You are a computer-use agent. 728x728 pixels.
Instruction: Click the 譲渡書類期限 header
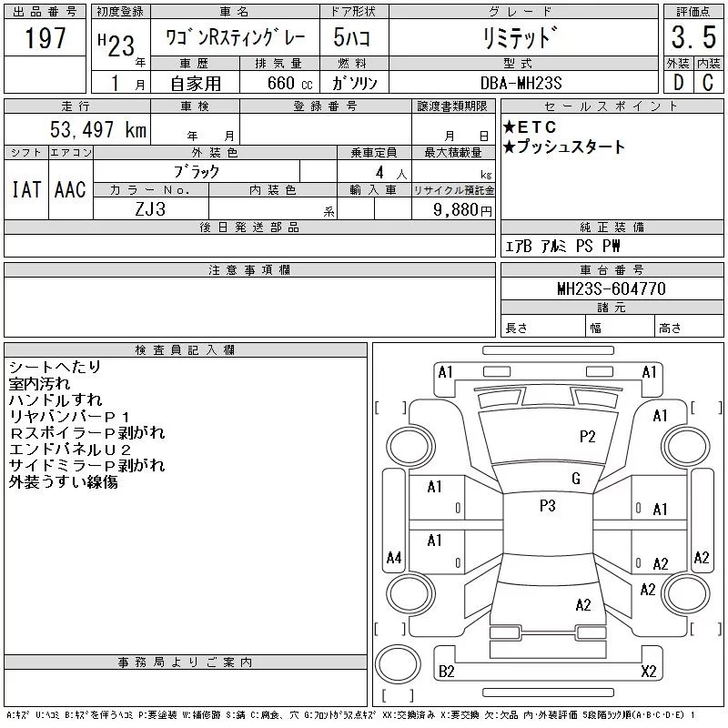point(452,106)
